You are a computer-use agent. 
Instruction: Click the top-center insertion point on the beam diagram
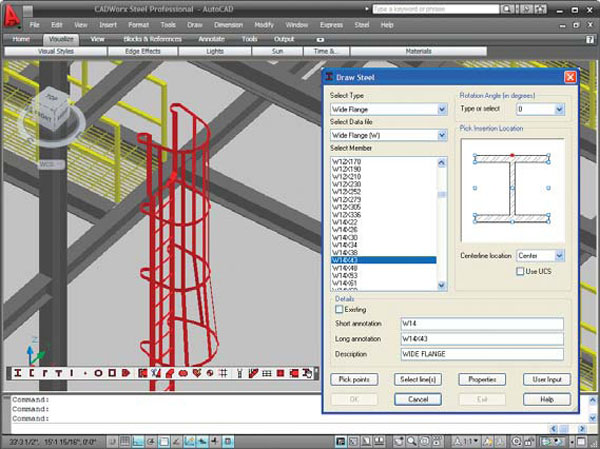512,155
